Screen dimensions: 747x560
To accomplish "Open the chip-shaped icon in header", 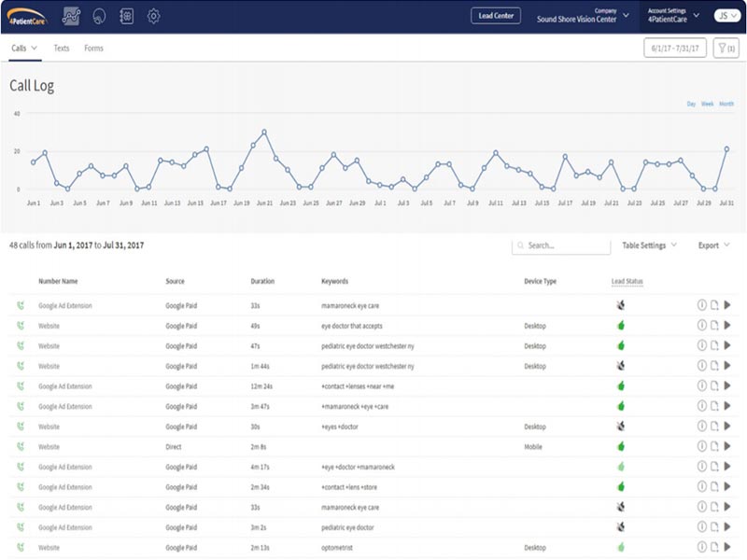I will click(126, 17).
